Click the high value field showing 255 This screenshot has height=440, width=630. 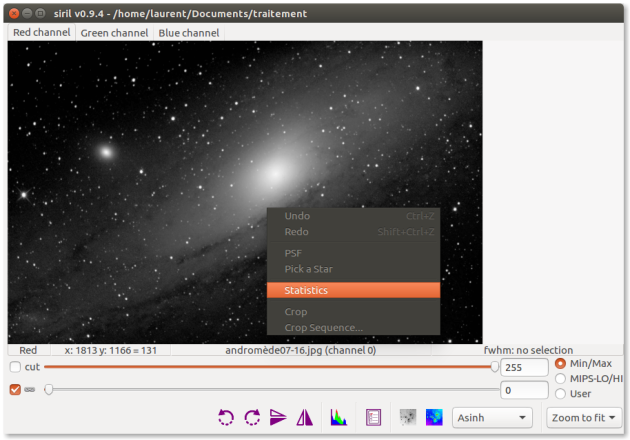coord(524,367)
